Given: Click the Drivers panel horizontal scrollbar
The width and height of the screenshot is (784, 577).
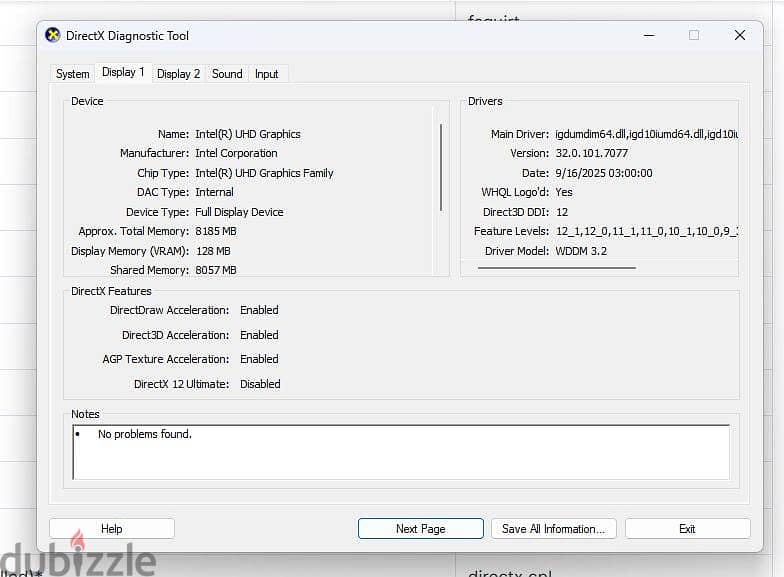Looking at the screenshot, I should click(x=556, y=268).
